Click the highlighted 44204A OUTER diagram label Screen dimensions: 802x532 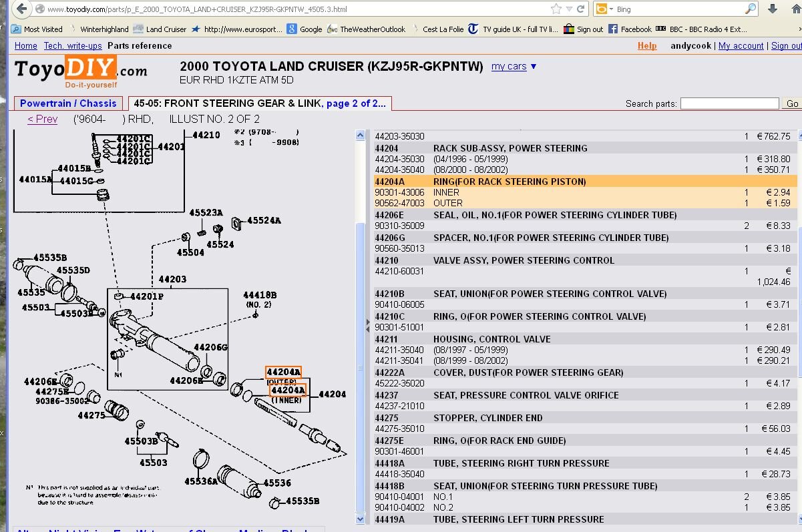(x=283, y=373)
